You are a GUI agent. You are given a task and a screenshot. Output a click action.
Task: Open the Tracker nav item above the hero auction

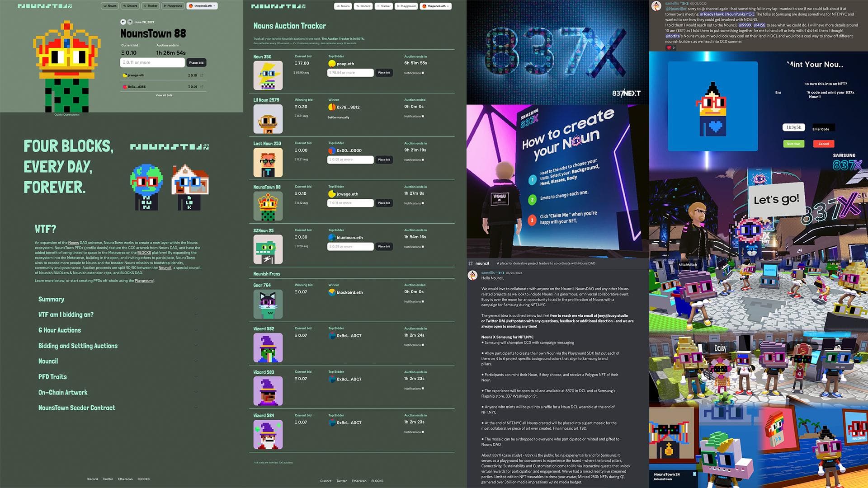click(151, 6)
